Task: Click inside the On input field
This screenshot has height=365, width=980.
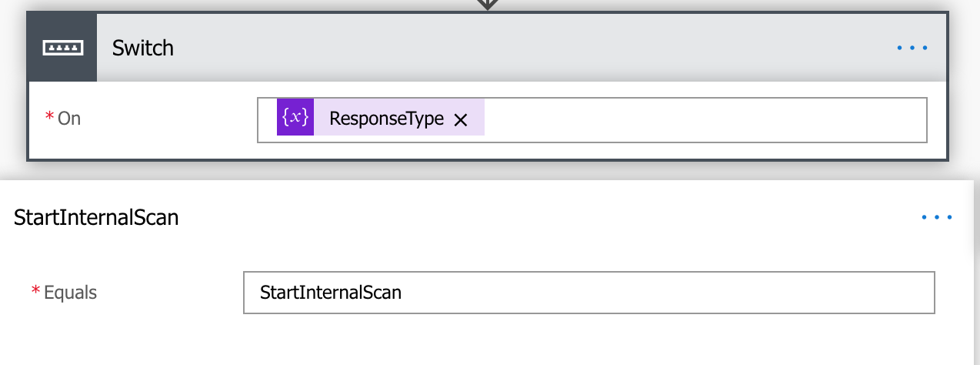Action: point(692,119)
